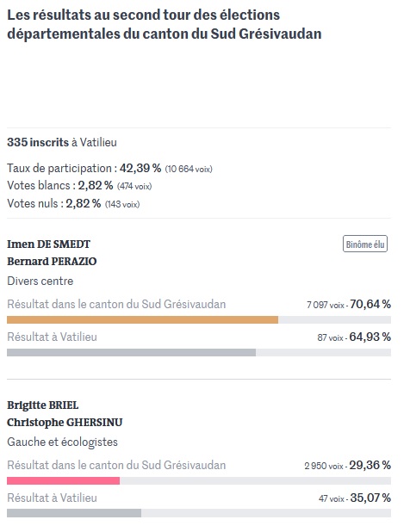Click the Divers centre party label
This screenshot has height=532, width=410.
point(40,281)
